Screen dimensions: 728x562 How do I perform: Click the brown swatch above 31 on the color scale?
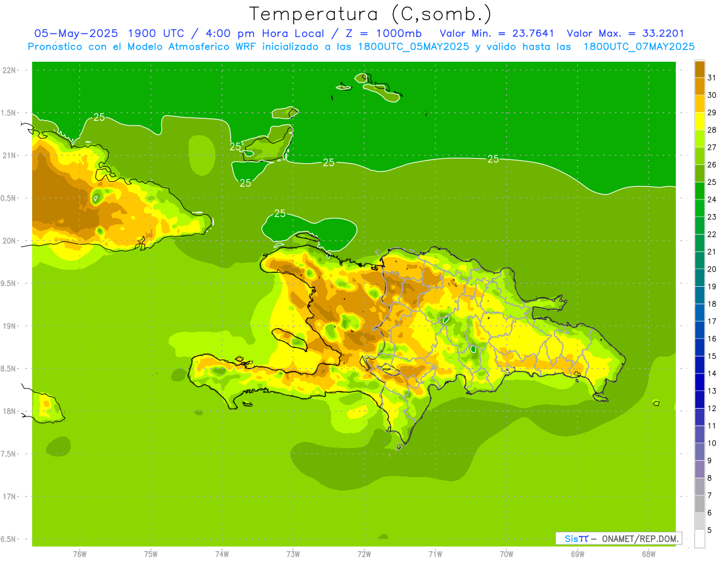(x=699, y=69)
